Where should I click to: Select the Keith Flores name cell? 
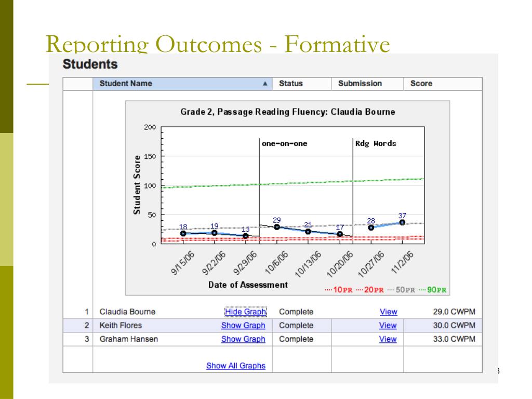[x=121, y=325]
